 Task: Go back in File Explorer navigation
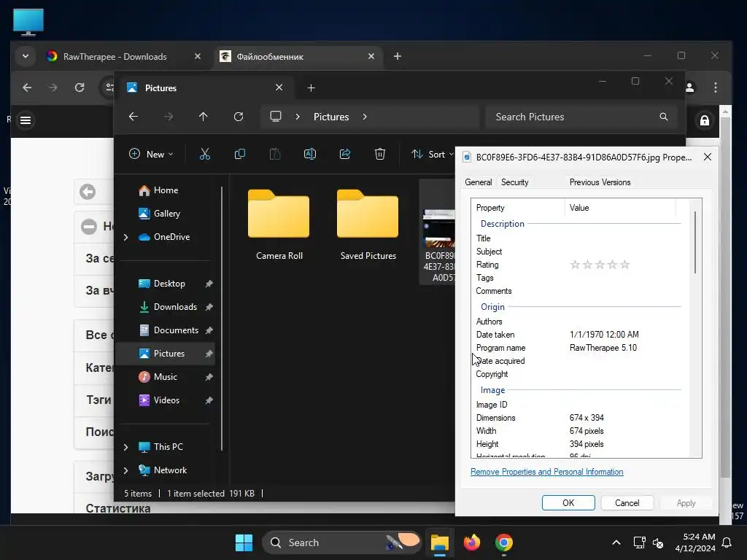click(x=133, y=117)
